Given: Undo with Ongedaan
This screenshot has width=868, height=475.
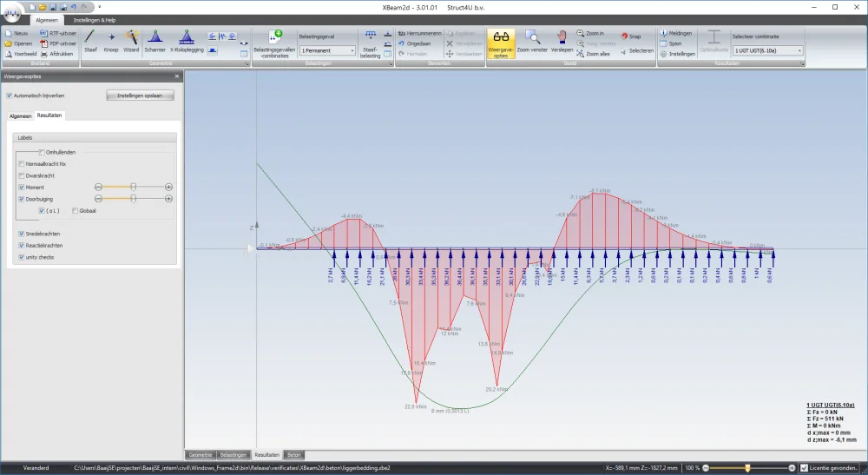Looking at the screenshot, I should point(414,43).
